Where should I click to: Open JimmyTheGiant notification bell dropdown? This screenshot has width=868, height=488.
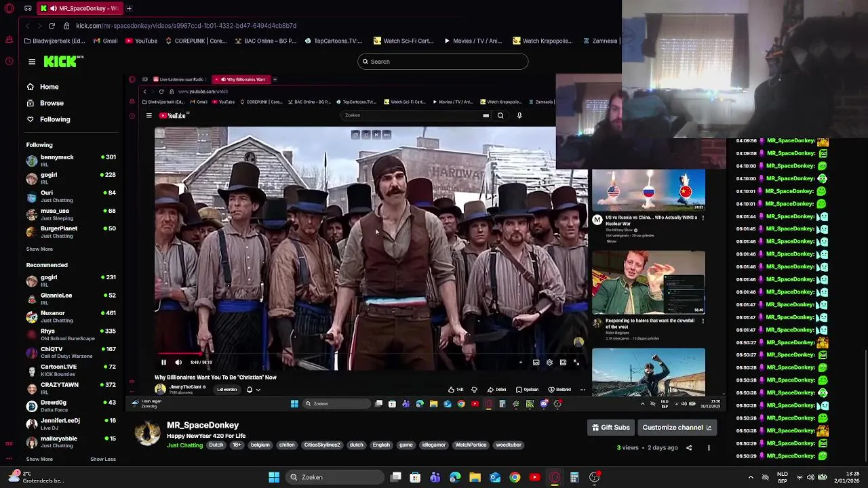click(x=253, y=390)
